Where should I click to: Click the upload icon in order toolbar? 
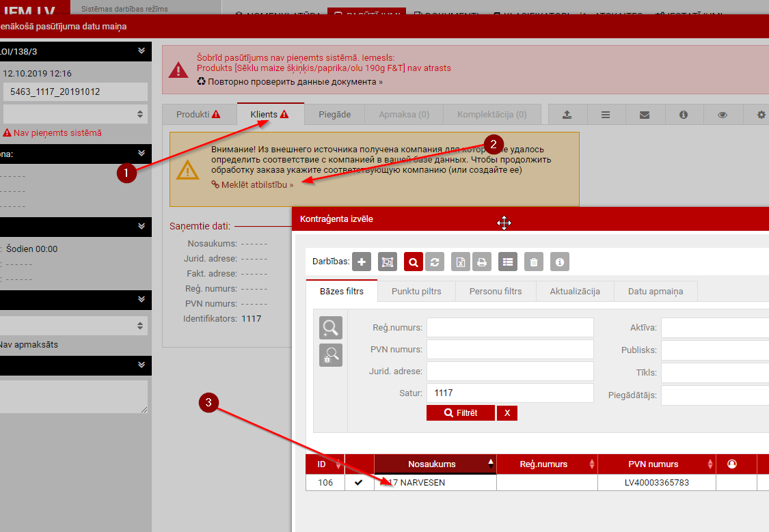pos(567,115)
